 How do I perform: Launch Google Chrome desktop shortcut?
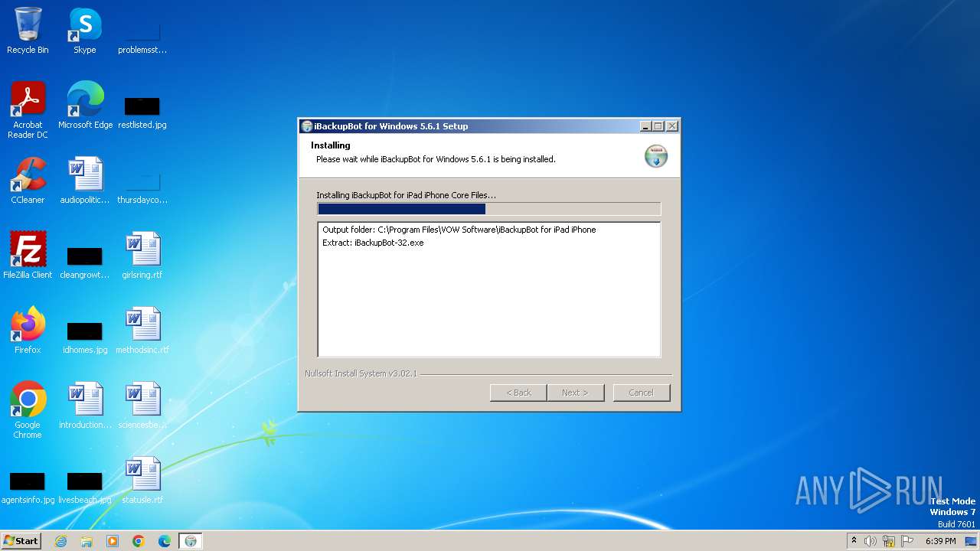pos(28,410)
